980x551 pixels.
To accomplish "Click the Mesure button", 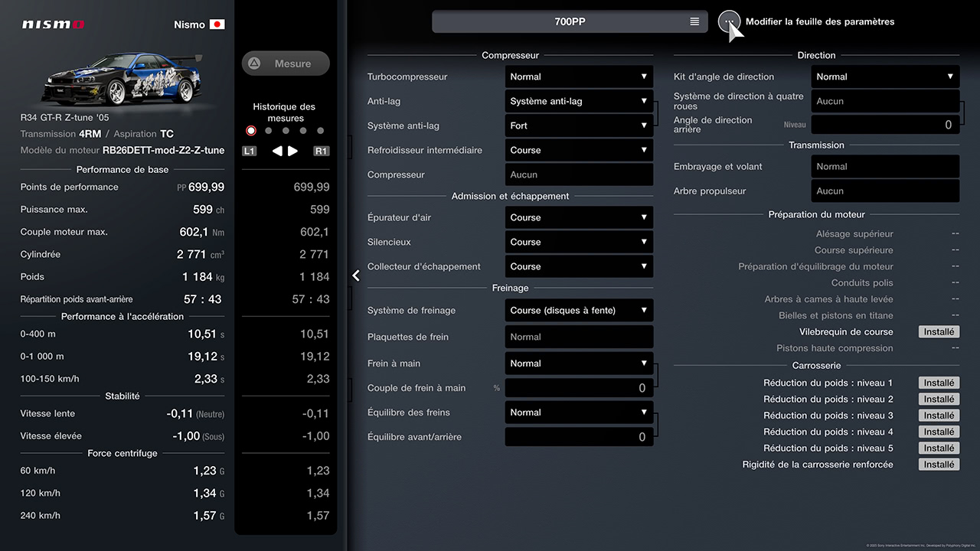I will [286, 64].
